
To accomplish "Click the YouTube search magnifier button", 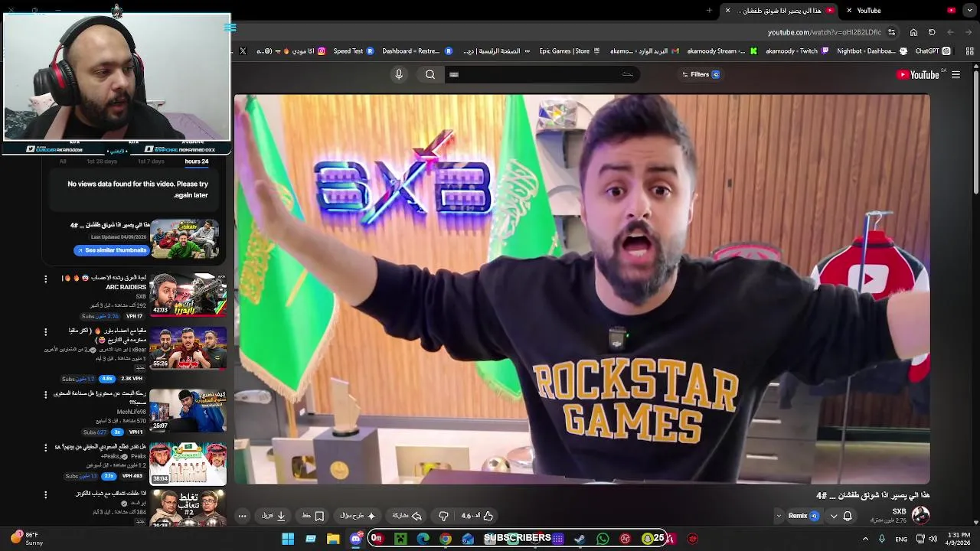I will pos(430,74).
